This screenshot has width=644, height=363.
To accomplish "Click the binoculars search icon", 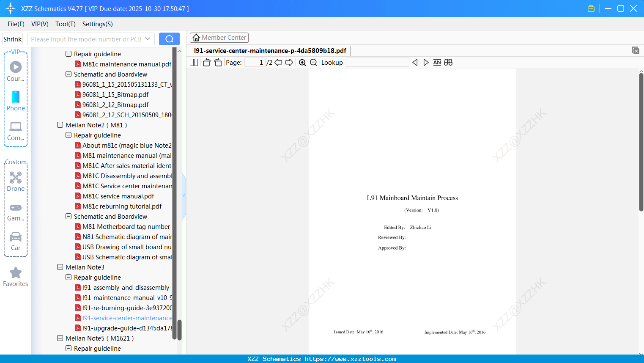I will [x=448, y=63].
